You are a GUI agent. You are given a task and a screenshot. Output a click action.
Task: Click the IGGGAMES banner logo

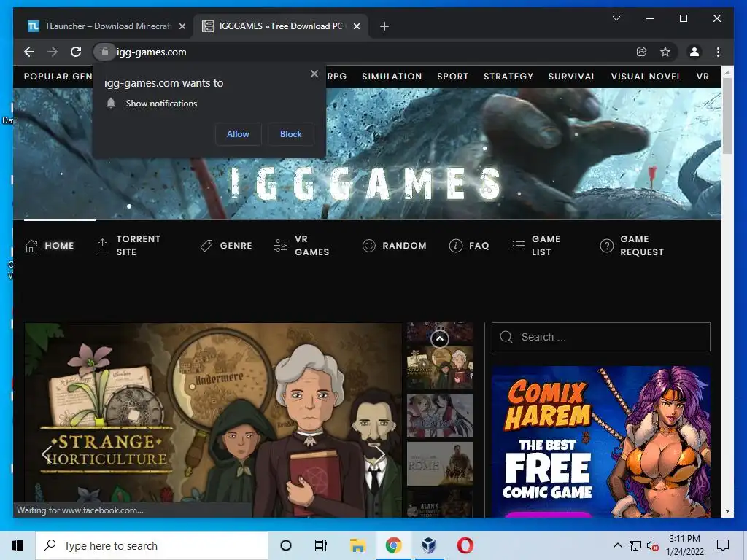click(366, 183)
